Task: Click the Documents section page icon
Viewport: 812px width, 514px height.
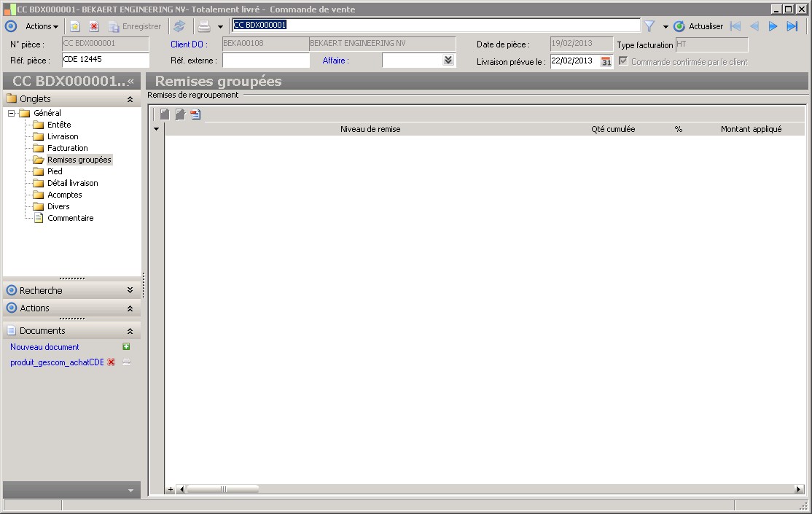Action: (x=12, y=330)
